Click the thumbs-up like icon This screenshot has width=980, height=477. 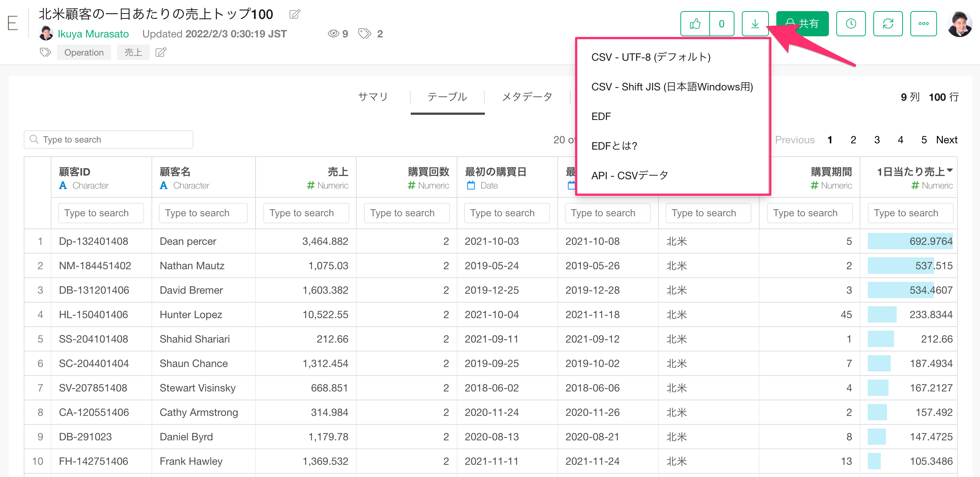(x=695, y=24)
